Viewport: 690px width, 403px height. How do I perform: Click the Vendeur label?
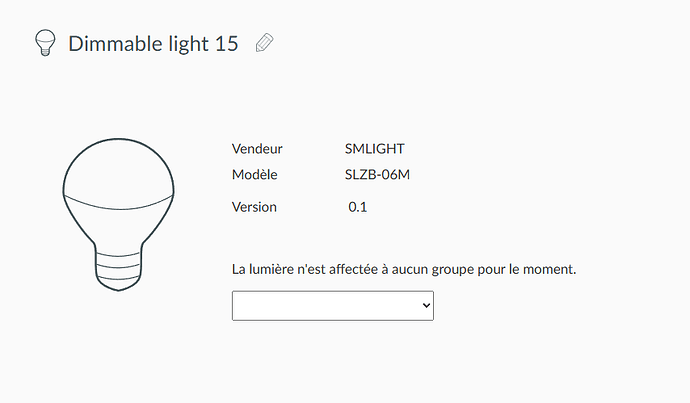257,149
